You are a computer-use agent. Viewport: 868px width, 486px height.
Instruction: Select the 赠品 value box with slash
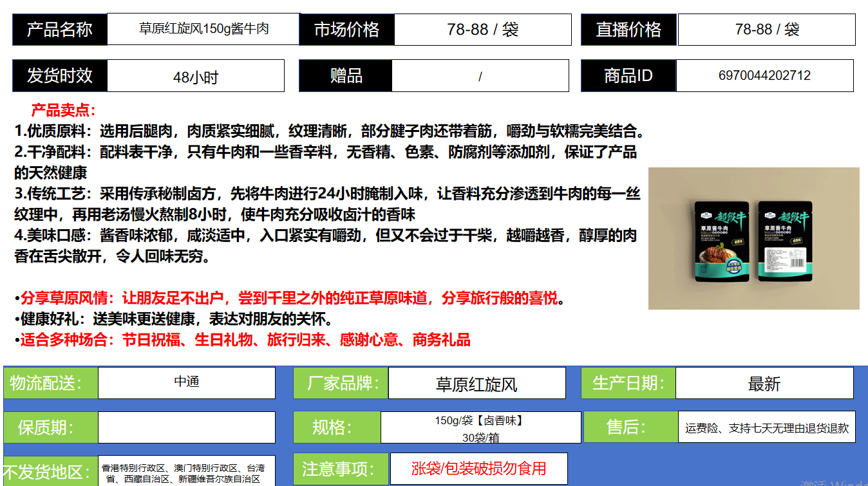pyautogui.click(x=480, y=77)
